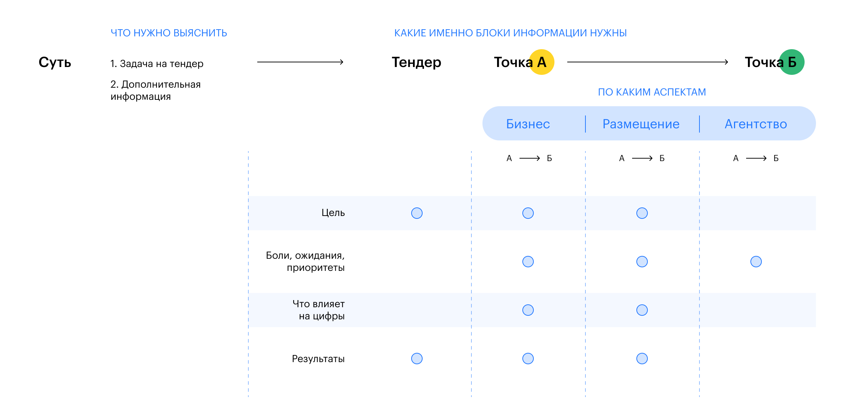Click the Цель dot in Бизнес column
This screenshot has height=412, width=868.
pyautogui.click(x=528, y=213)
